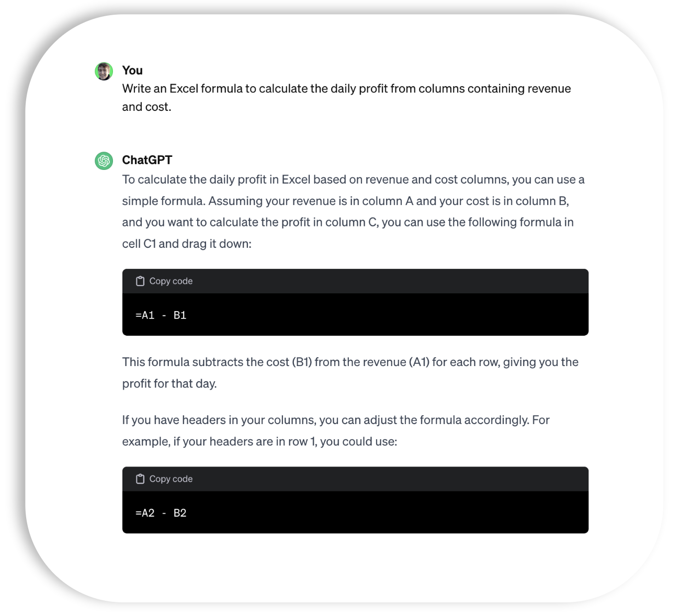Click the sentence beginning "To calculate the daily profit"
680x616 pixels.
point(353,179)
